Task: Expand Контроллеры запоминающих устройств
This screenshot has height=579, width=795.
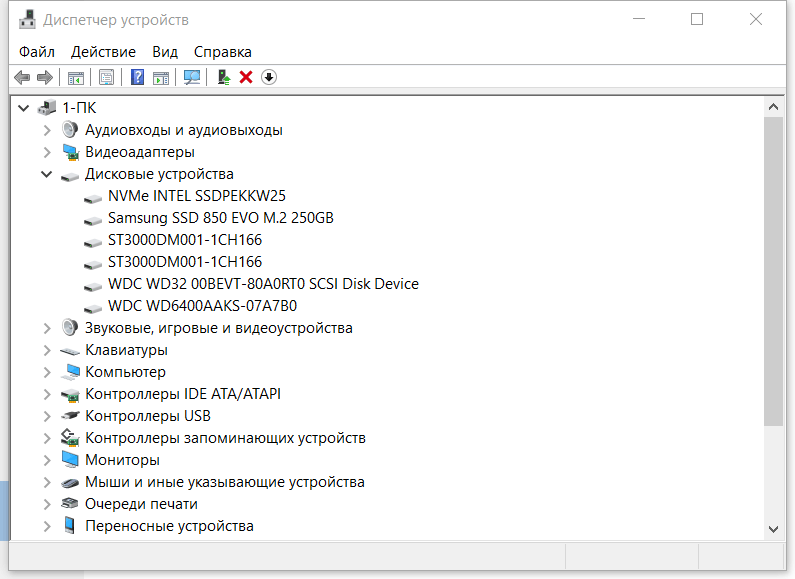Action: (x=47, y=438)
